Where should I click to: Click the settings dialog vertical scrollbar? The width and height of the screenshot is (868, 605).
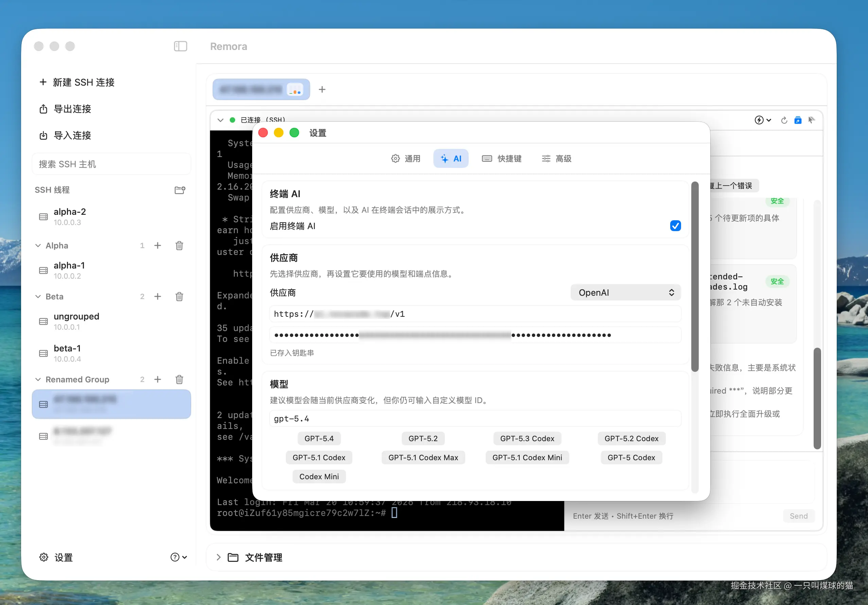694,276
